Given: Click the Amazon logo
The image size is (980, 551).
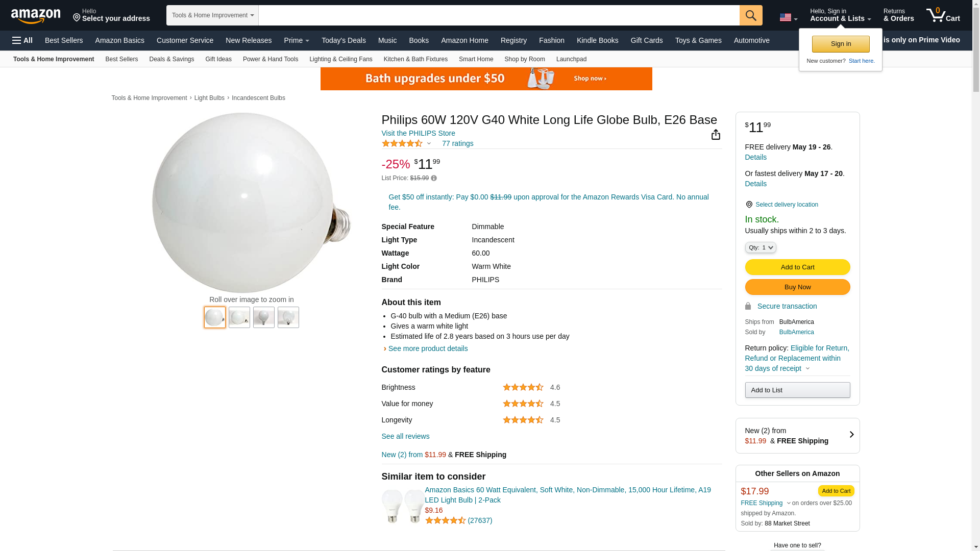Looking at the screenshot, I should click(36, 16).
